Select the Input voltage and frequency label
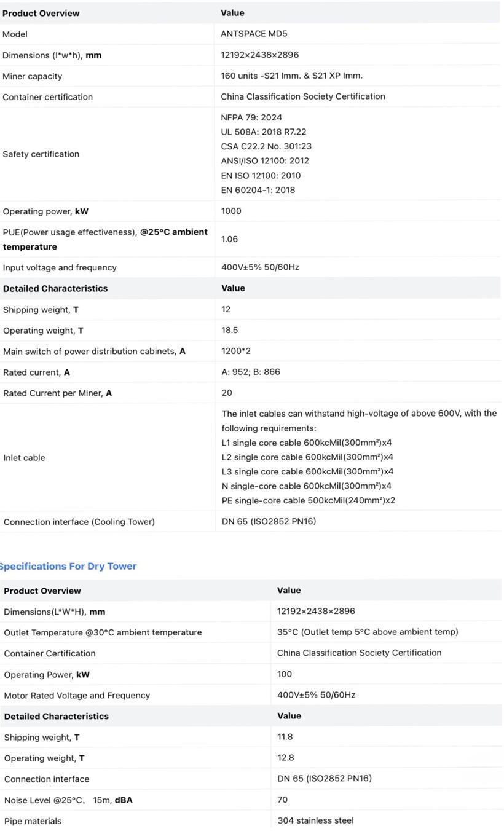The image size is (504, 834). pos(60,267)
